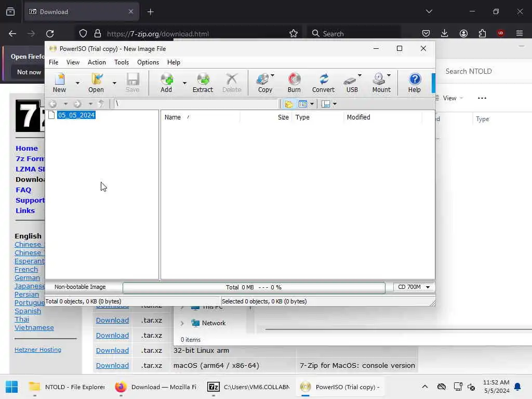
Task: Click the Burn toolbar icon
Action: coord(294,83)
